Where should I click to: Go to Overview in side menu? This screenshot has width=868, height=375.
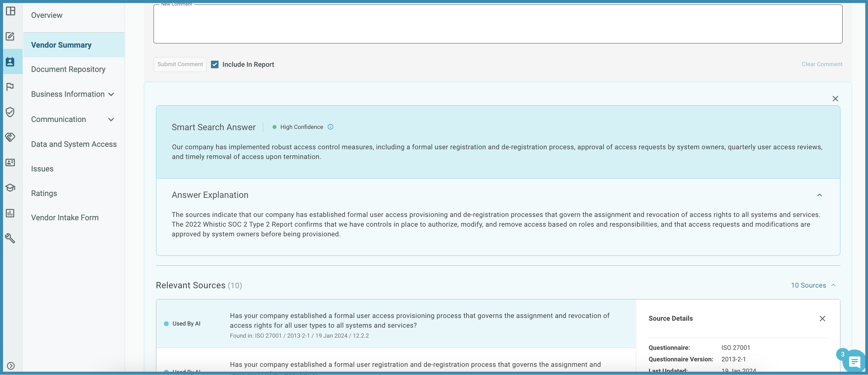tap(46, 15)
